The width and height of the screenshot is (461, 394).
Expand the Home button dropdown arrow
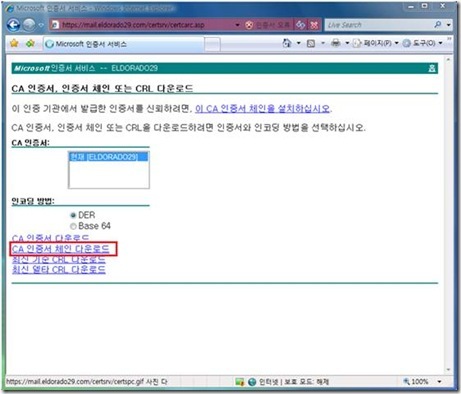pos(299,43)
